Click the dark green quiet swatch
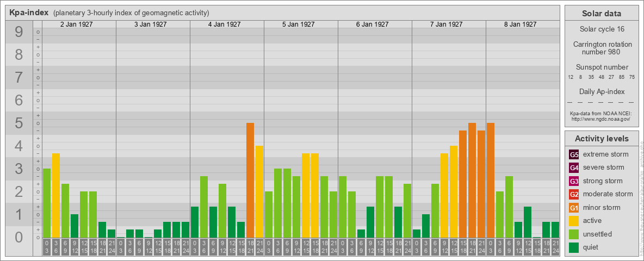This screenshot has width=644, height=261. click(574, 247)
